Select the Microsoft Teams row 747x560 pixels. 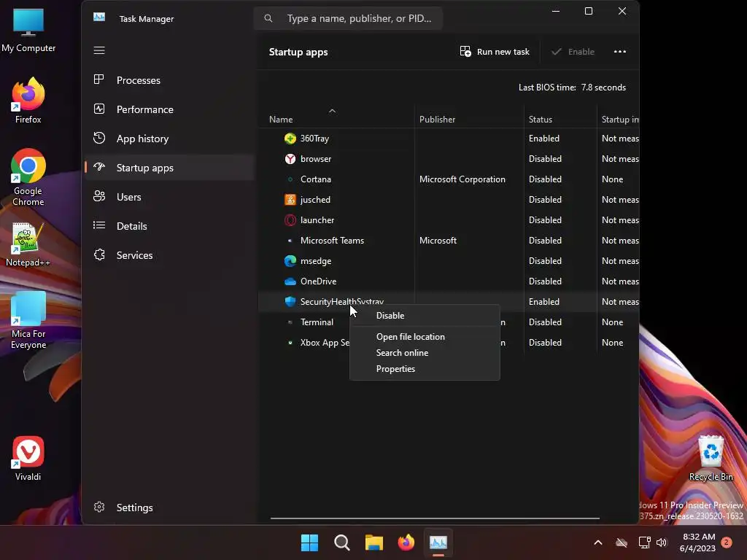pos(449,241)
